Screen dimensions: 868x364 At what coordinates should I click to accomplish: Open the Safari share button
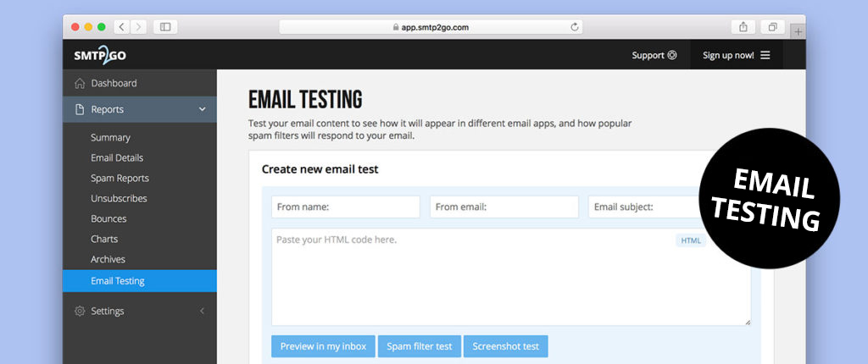(x=743, y=26)
